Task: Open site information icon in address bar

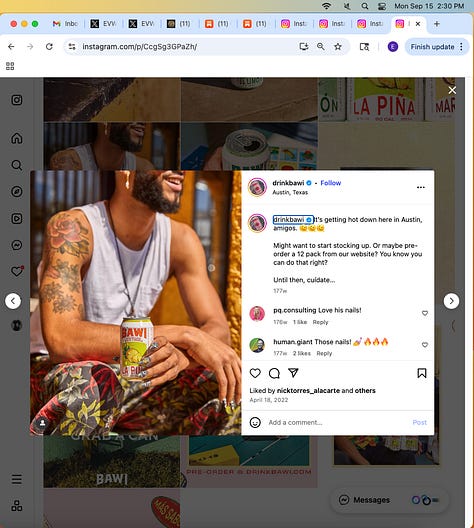Action: coord(72,46)
